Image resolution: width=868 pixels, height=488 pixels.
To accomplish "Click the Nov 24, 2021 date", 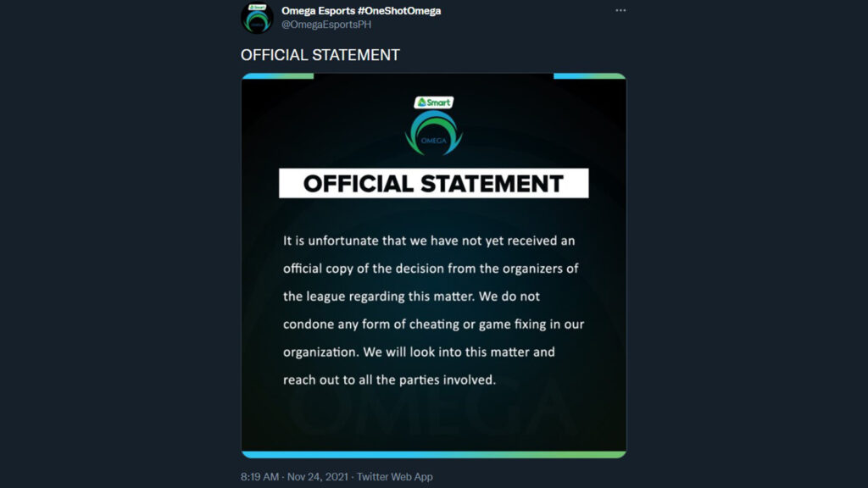I will (318, 476).
